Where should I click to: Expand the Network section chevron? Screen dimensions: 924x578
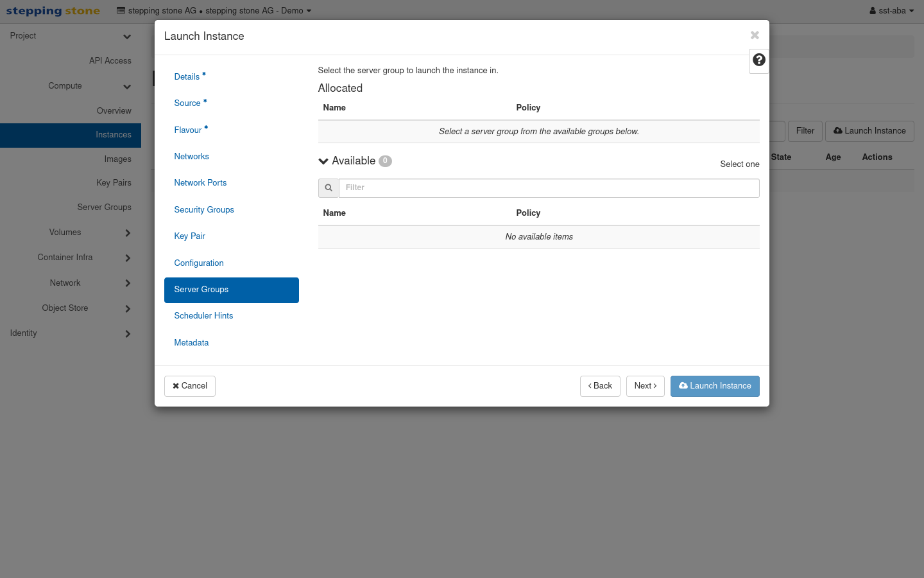click(x=128, y=283)
